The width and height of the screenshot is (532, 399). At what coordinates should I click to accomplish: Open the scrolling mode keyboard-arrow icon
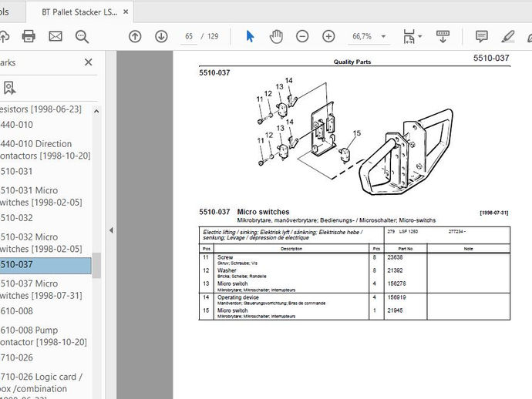pyautogui.click(x=443, y=36)
